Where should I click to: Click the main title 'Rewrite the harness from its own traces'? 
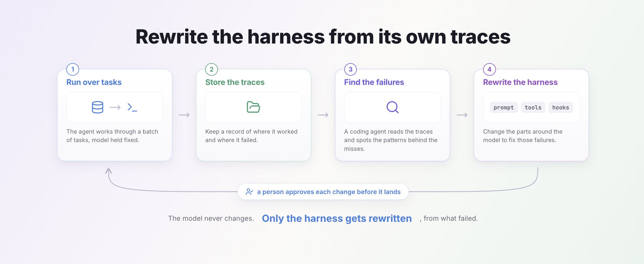(323, 37)
